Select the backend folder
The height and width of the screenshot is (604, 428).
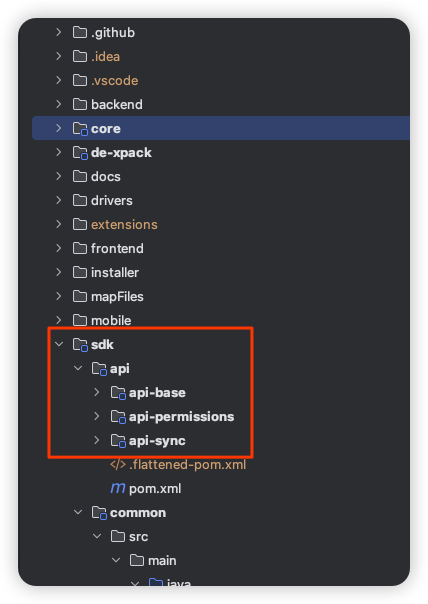[117, 104]
